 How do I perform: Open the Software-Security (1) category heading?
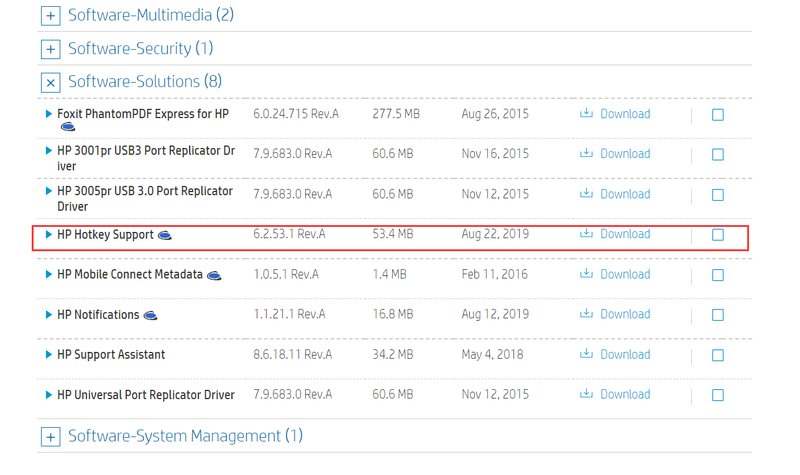click(140, 48)
